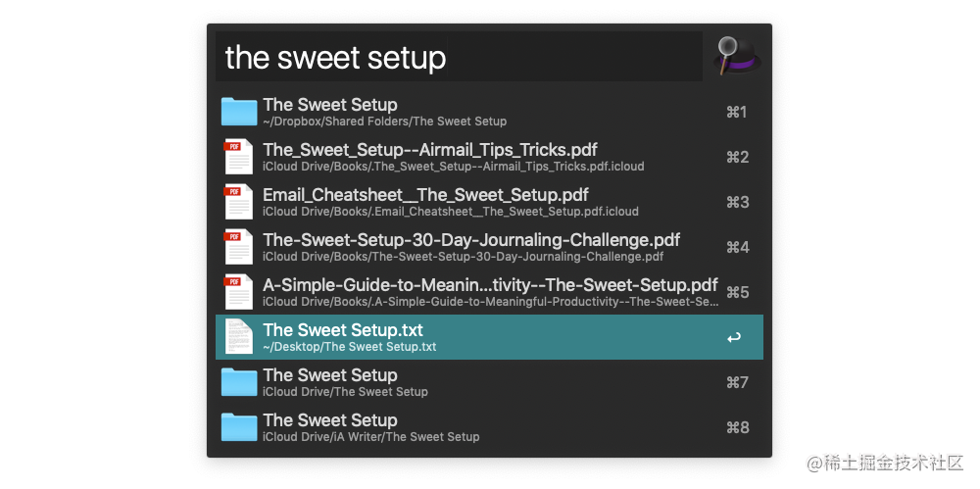Open the Sweet Setup result in Dropbox
The width and height of the screenshot is (980, 489).
click(489, 112)
